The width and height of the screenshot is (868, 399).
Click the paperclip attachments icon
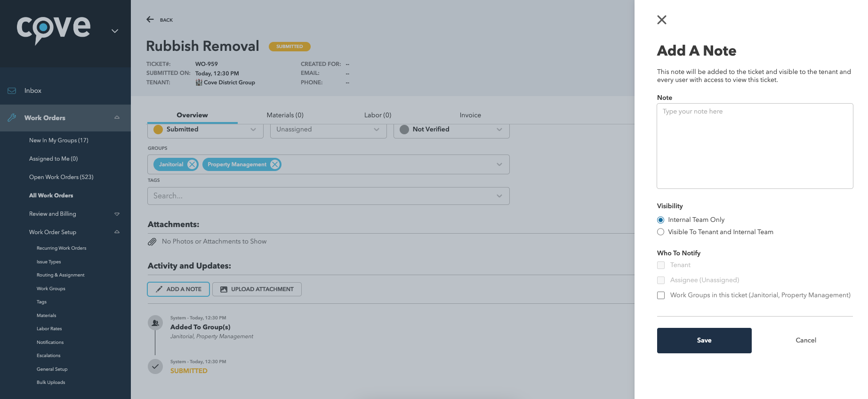(152, 242)
